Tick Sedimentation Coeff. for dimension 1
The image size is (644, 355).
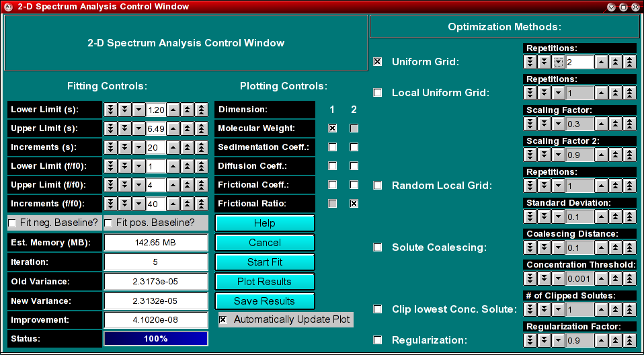click(332, 147)
